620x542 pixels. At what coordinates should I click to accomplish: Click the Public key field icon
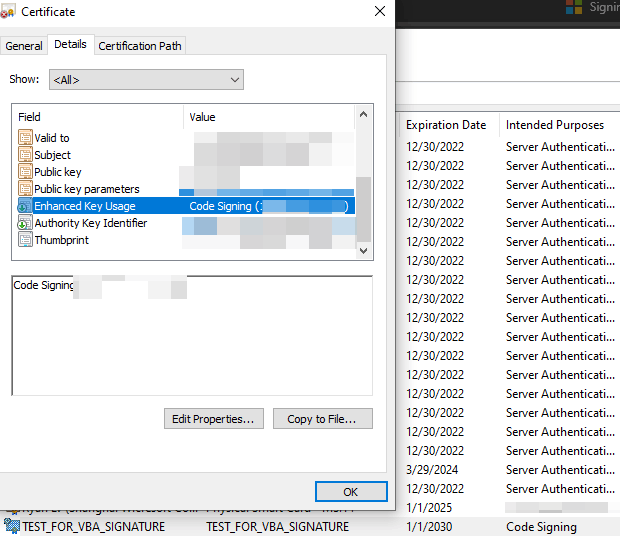(x=25, y=172)
